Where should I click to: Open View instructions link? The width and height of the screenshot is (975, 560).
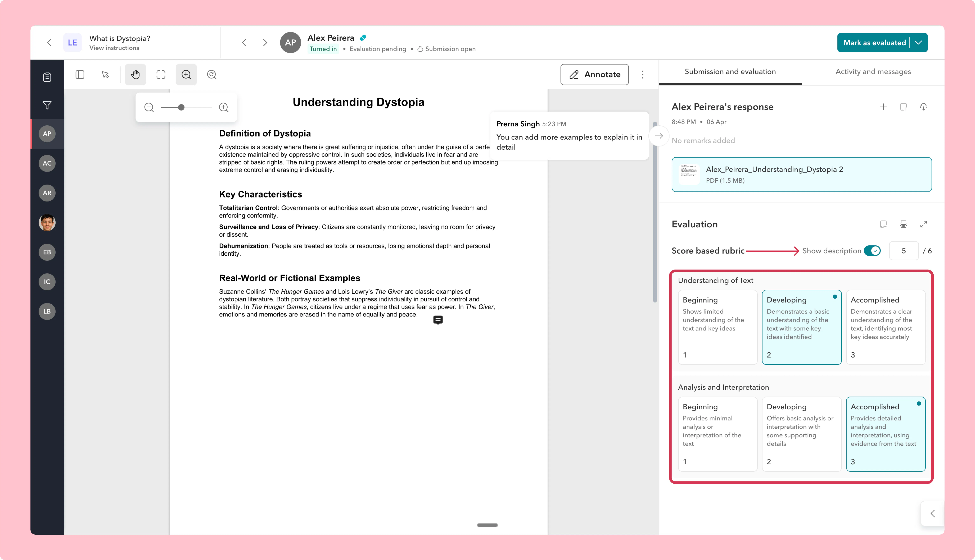114,48
